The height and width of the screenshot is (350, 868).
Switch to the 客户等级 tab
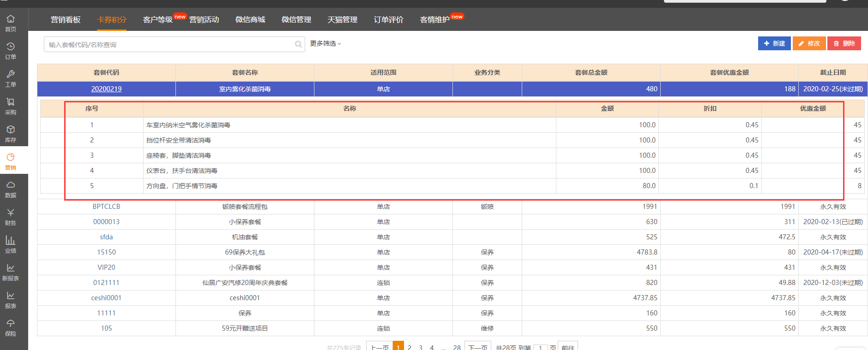[158, 19]
